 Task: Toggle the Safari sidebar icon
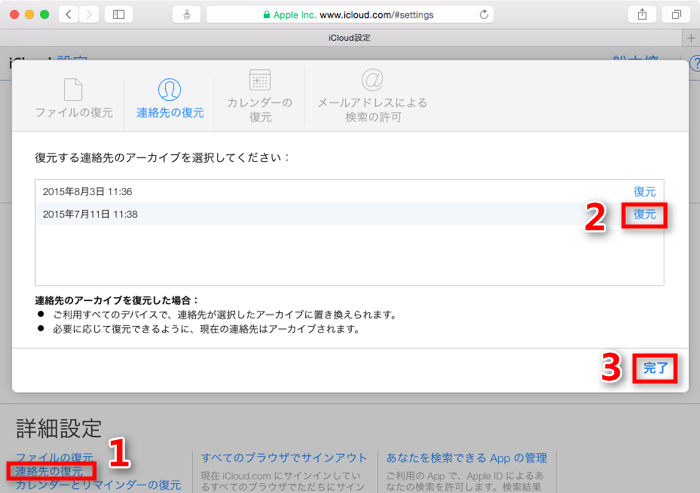119,15
